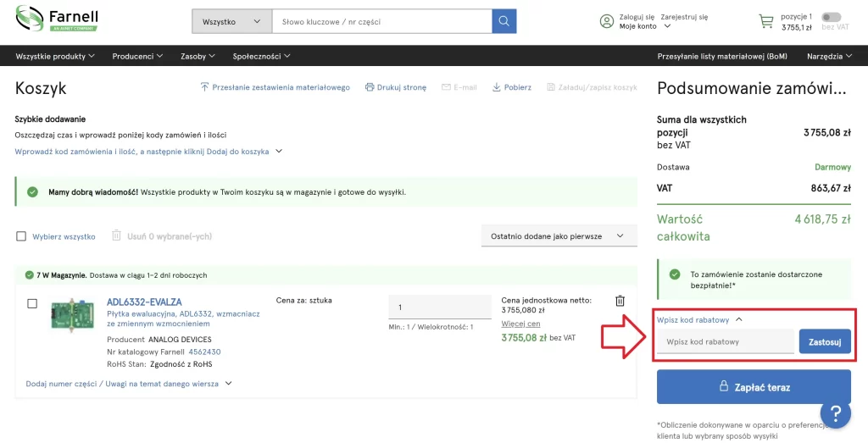
Task: Collapse the Wpisz kod rabatowy section
Action: point(699,319)
